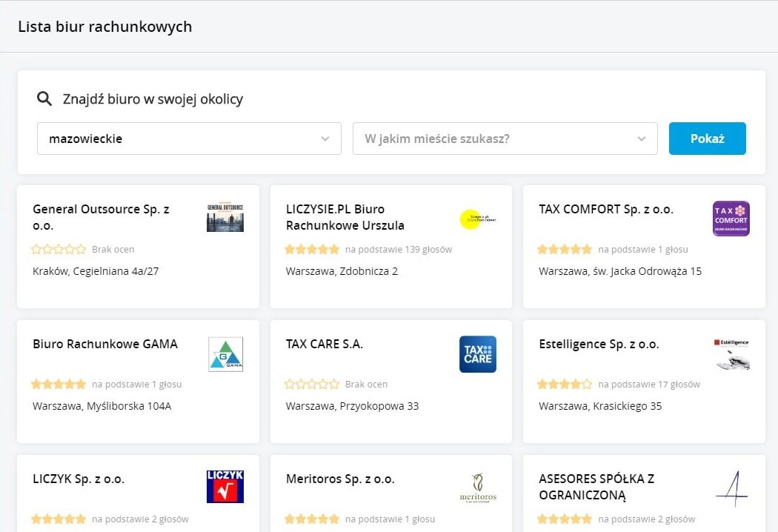Open the mazowieckie region dropdown
The width and height of the screenshot is (778, 532).
(x=189, y=139)
